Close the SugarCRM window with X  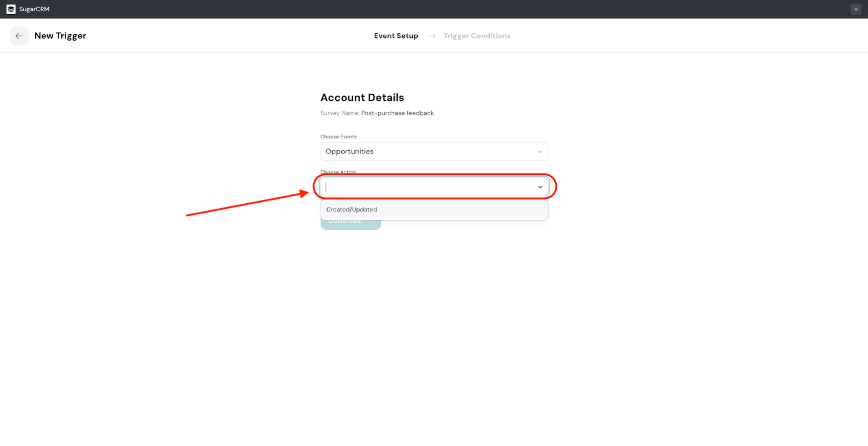856,9
